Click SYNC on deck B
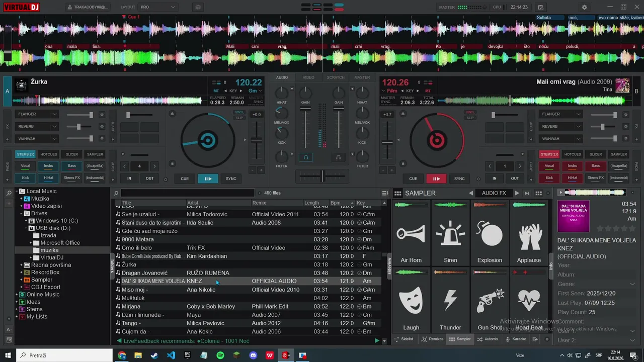Image resolution: width=644 pixels, height=362 pixels. [459, 178]
